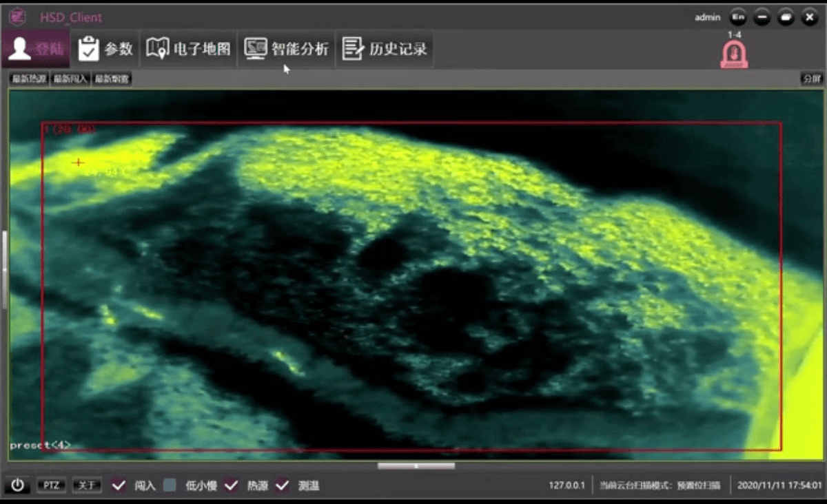Open 历史记录 history records
The height and width of the screenshot is (504, 827).
(353, 49)
